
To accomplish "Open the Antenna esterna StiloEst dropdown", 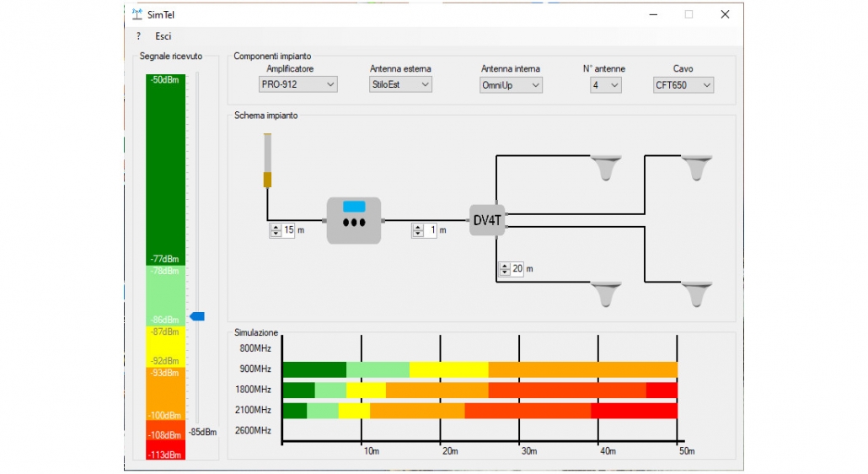I will [400, 84].
